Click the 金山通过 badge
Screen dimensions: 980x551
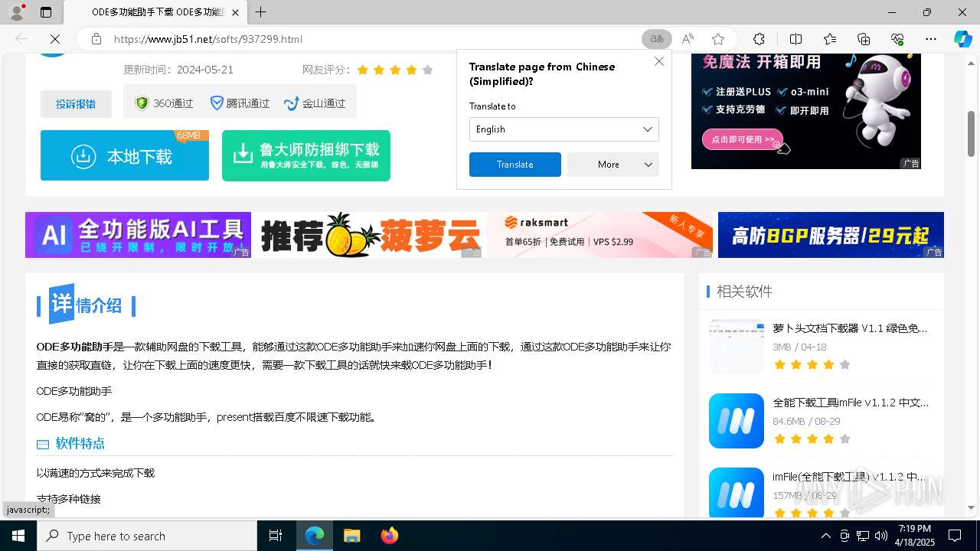pos(315,103)
